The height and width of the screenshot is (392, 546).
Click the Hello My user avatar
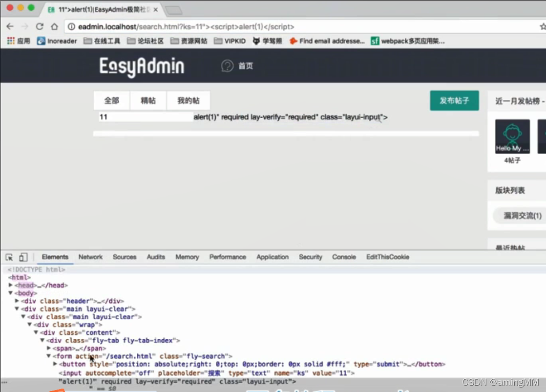tap(513, 137)
